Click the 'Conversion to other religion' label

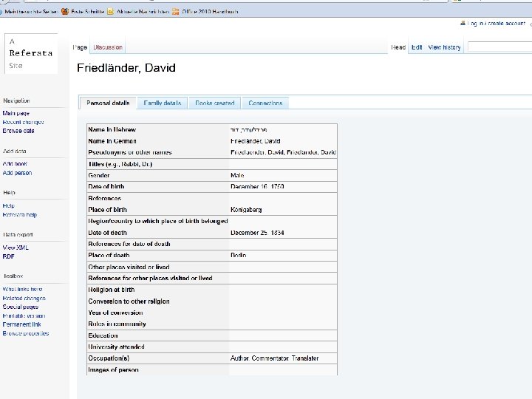[129, 301]
